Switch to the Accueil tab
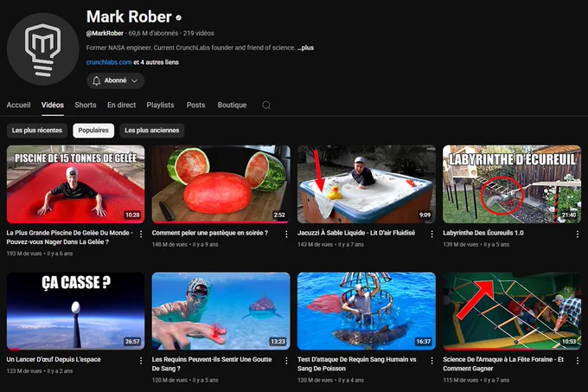588x392 pixels. coord(18,105)
